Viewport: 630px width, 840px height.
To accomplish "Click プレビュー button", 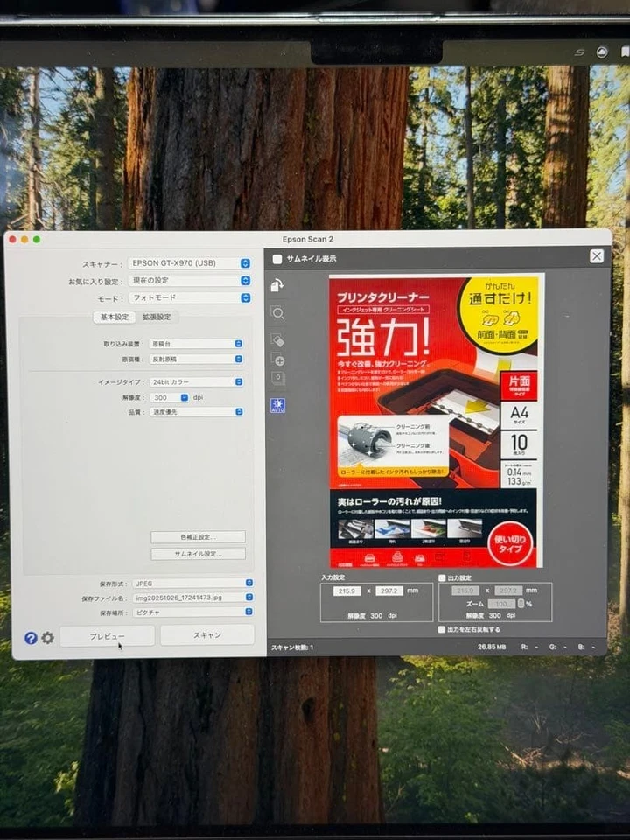I will [x=107, y=635].
